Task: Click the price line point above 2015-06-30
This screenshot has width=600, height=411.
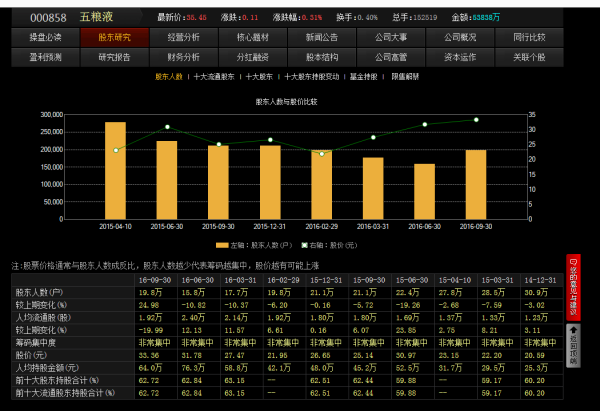Action: pos(167,127)
